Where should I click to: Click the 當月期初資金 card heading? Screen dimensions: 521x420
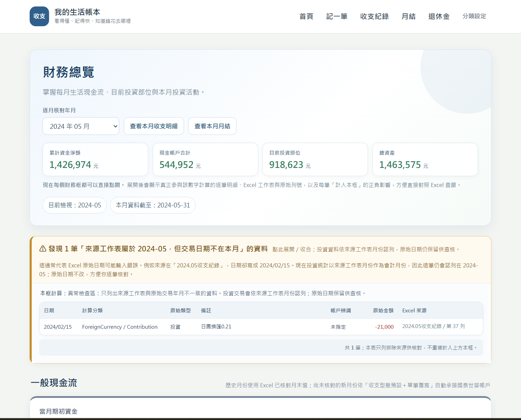58,411
